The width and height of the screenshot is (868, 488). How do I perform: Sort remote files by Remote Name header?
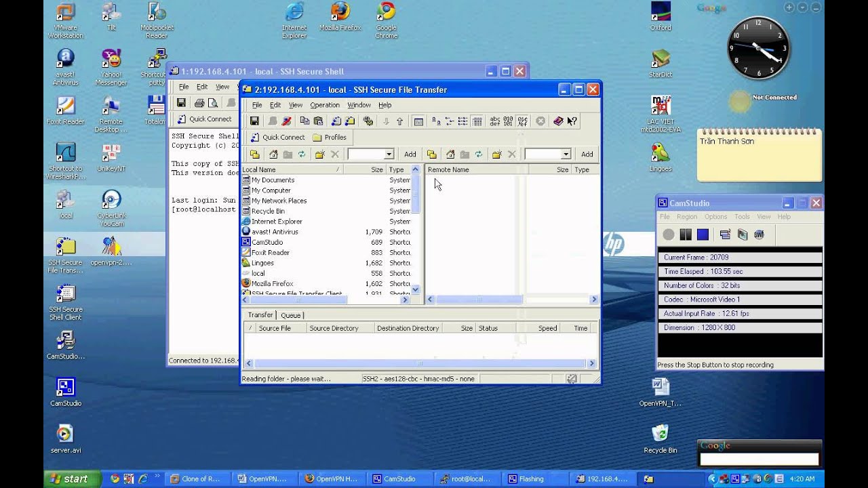click(x=475, y=169)
